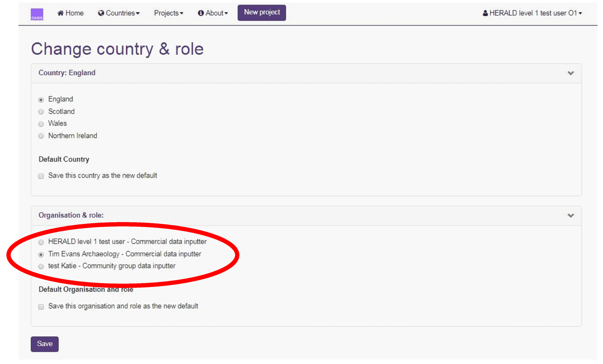Select the Scotland radio button
The width and height of the screenshot is (603, 364).
(x=41, y=112)
